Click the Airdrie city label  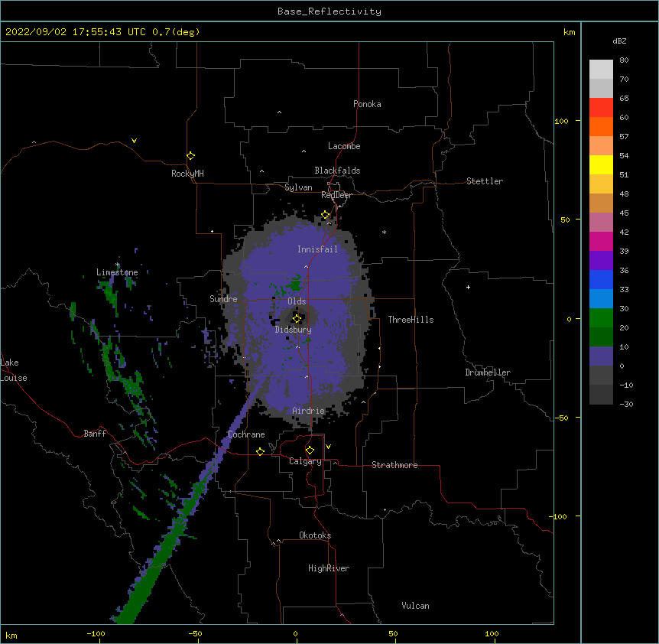[308, 411]
